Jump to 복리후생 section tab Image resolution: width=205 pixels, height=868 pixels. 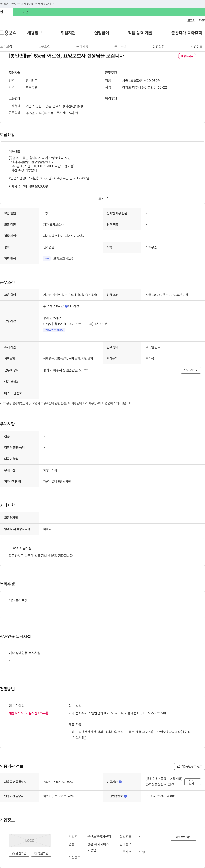tap(120, 46)
